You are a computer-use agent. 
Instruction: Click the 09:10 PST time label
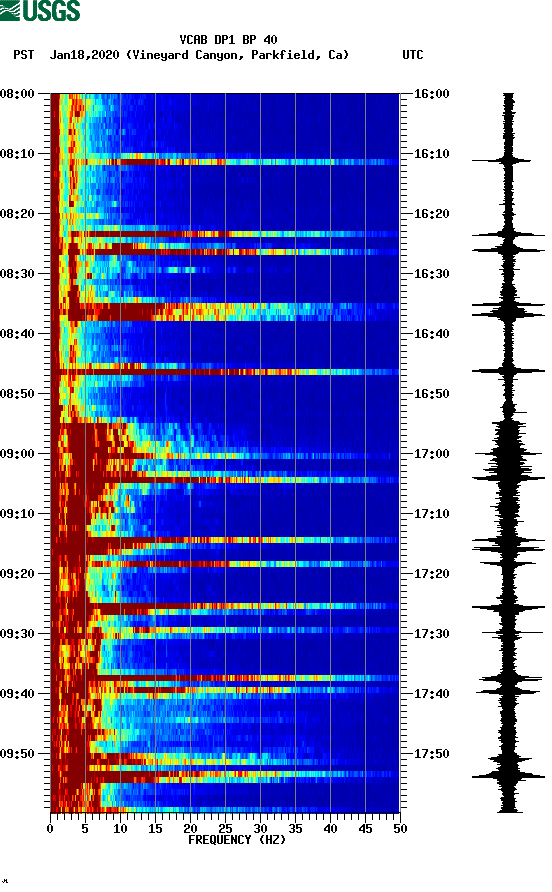[18, 514]
